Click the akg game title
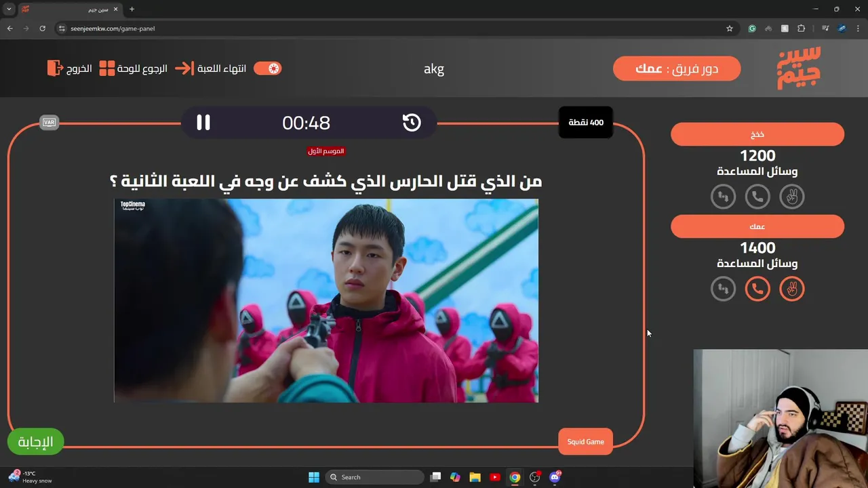Image resolution: width=868 pixels, height=488 pixels. tap(434, 68)
